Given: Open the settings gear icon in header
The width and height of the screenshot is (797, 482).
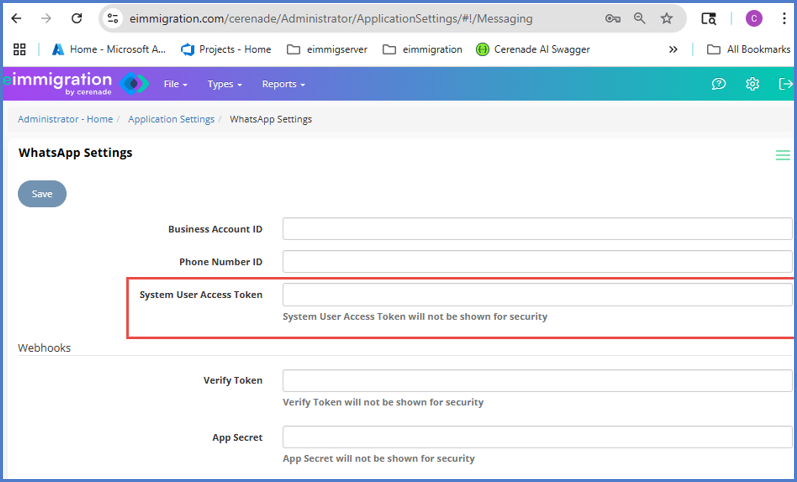Looking at the screenshot, I should tap(752, 84).
